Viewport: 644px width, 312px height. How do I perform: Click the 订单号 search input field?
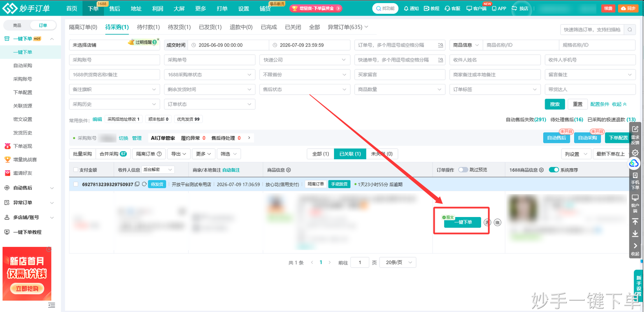tap(400, 45)
